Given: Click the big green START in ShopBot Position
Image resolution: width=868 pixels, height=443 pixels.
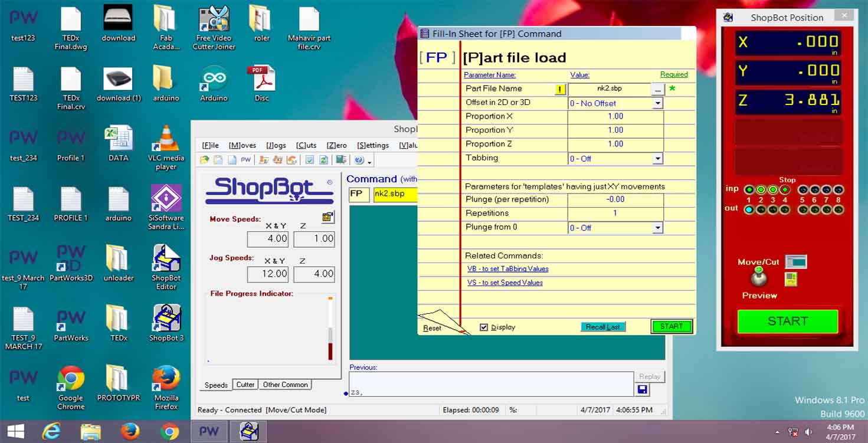Looking at the screenshot, I should (788, 321).
